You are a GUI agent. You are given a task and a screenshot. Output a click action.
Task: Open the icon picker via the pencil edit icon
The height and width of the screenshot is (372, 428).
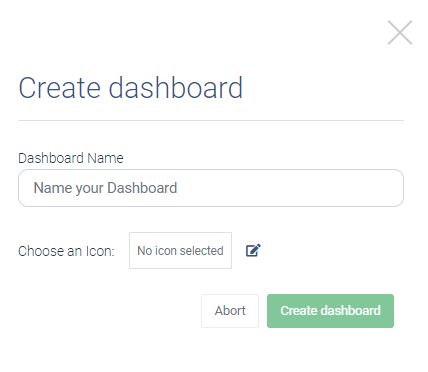pos(253,250)
